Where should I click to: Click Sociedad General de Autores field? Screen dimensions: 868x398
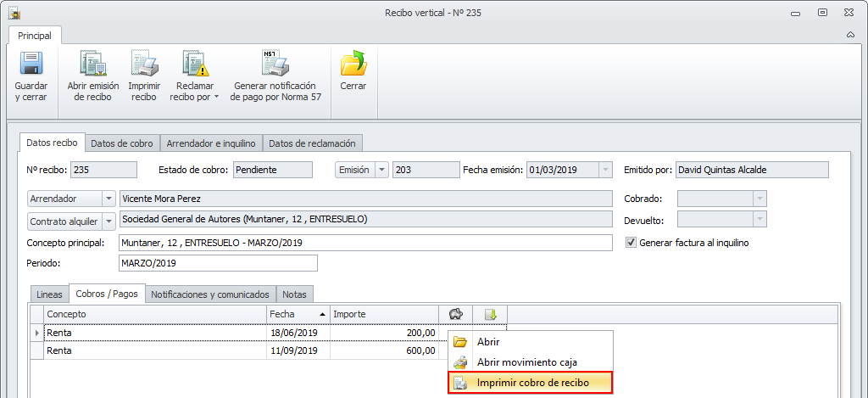point(365,219)
